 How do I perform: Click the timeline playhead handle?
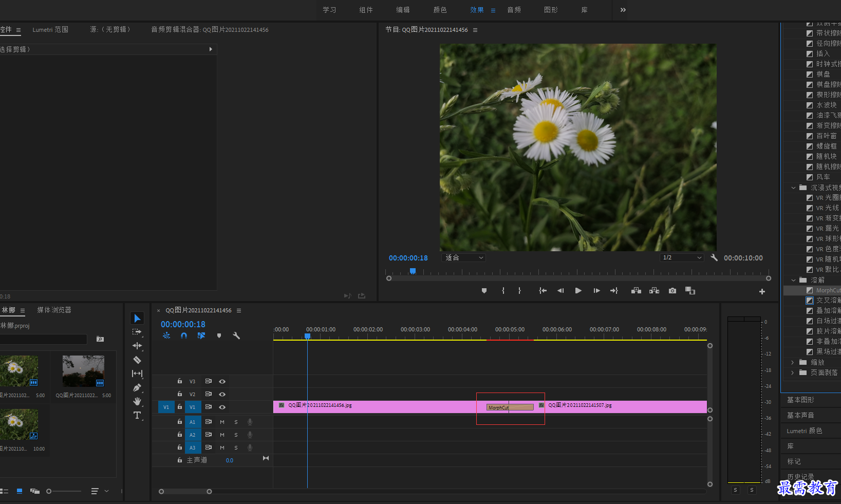pos(307,336)
